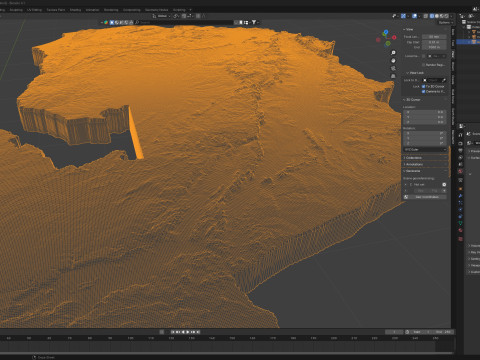Toggle snapping magnet icon
Image resolution: width=480 pixels, height=360 pixels.
click(x=184, y=16)
